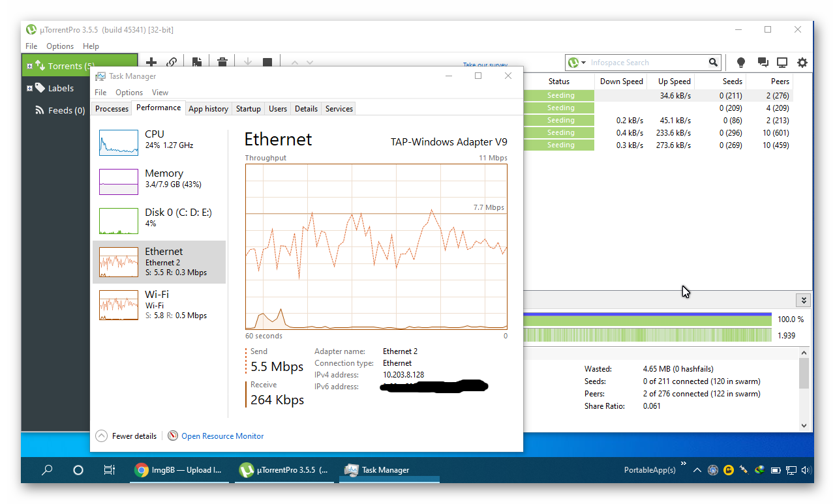Add a torrent with the plus icon
Screen dimensions: 835x504
coord(151,63)
